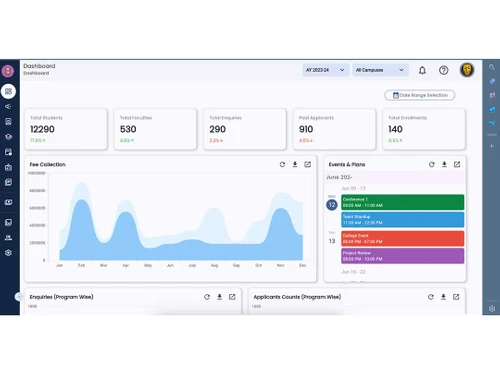Click the app logo at sidebar top
The width and height of the screenshot is (500, 375).
click(x=8, y=71)
